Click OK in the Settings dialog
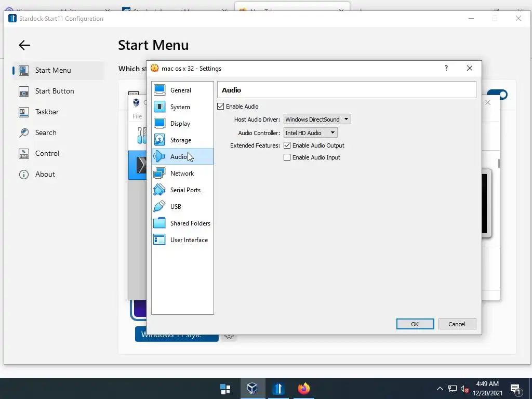This screenshot has width=532, height=399. [x=415, y=324]
